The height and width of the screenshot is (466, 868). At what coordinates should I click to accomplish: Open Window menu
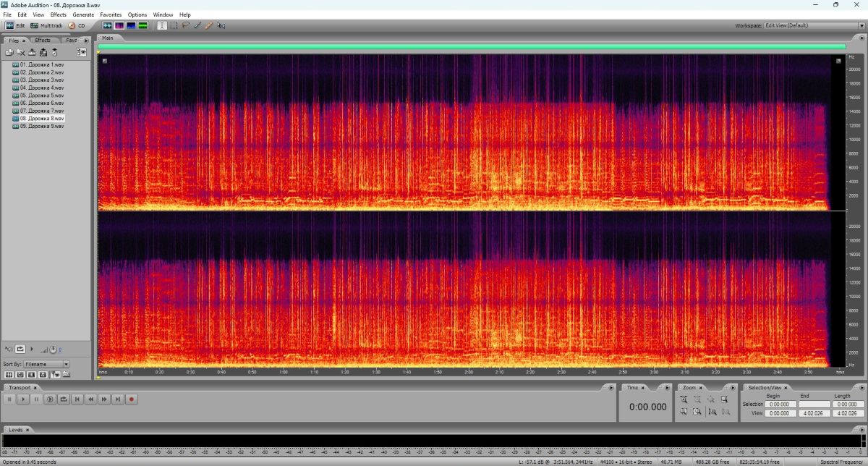click(x=163, y=14)
